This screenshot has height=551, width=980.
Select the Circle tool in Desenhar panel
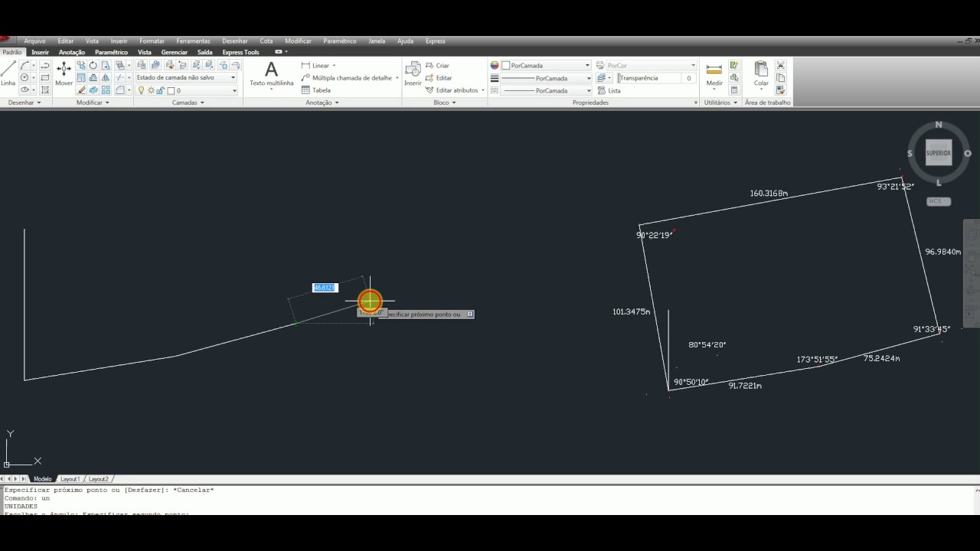24,77
